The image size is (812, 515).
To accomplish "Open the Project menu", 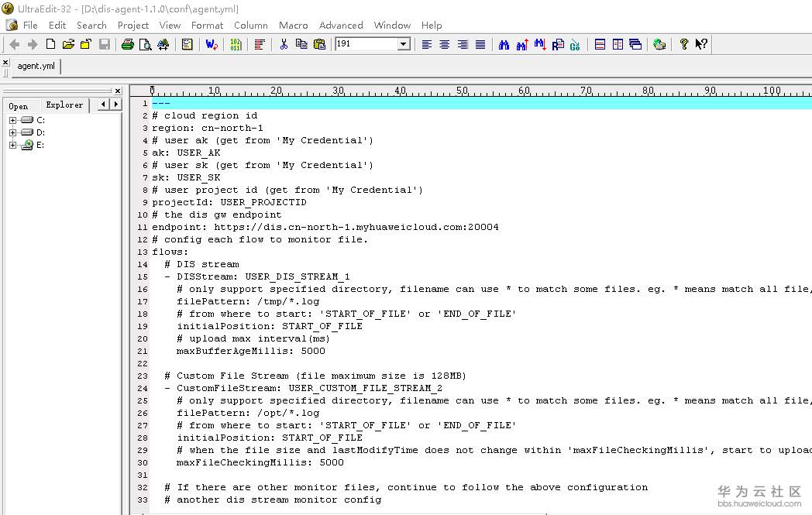I will point(133,26).
